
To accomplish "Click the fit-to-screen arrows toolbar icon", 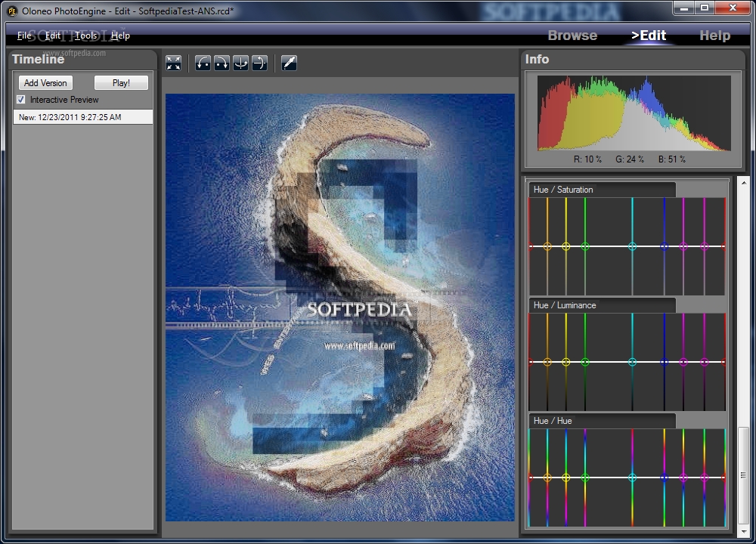I will (x=174, y=63).
